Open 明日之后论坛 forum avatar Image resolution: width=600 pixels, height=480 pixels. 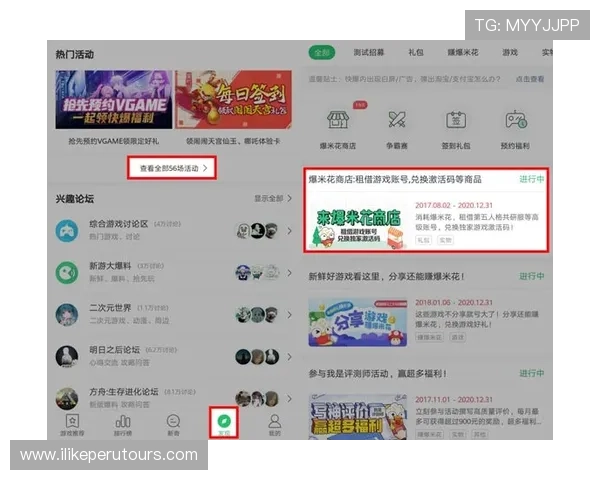(67, 356)
